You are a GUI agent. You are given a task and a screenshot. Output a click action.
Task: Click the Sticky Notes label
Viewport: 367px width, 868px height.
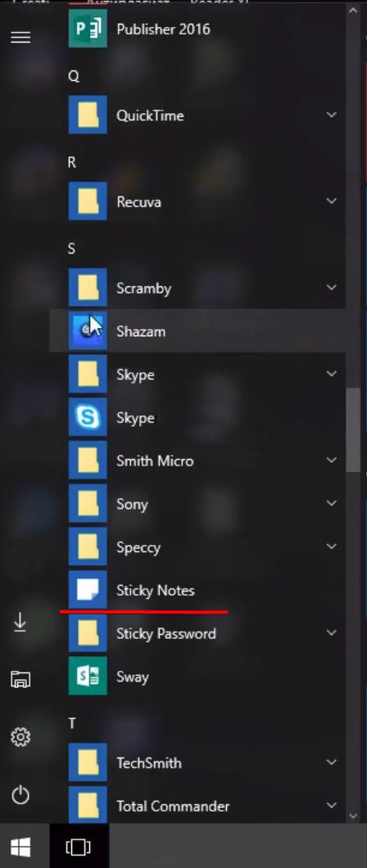[155, 591]
